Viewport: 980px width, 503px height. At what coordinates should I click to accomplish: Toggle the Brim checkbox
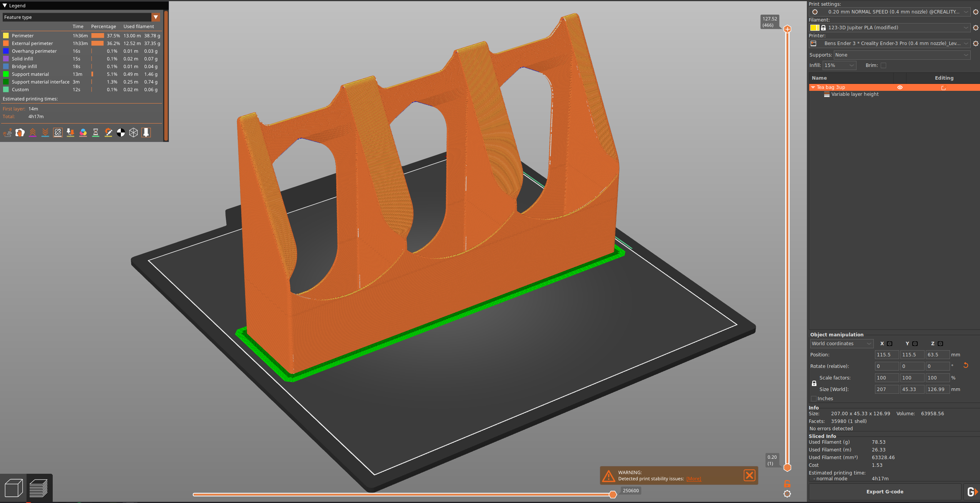pyautogui.click(x=883, y=65)
